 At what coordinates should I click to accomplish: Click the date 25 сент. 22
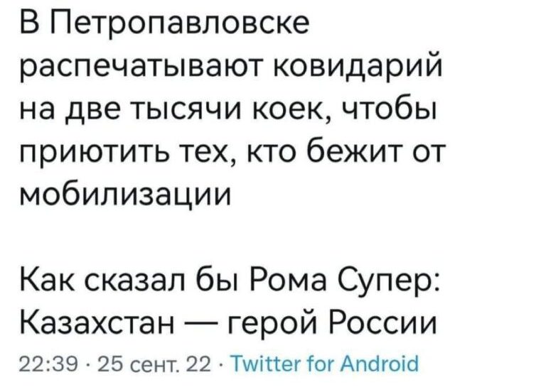pos(154,364)
